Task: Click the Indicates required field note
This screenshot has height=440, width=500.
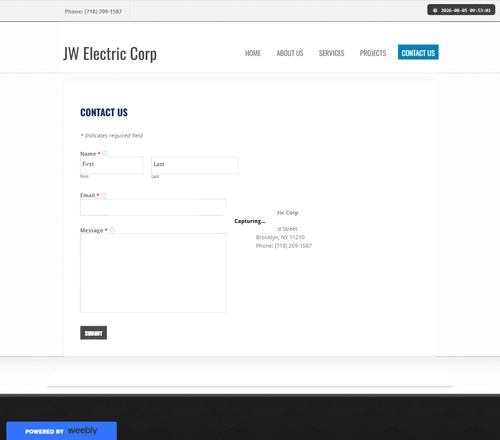Action: tap(112, 135)
